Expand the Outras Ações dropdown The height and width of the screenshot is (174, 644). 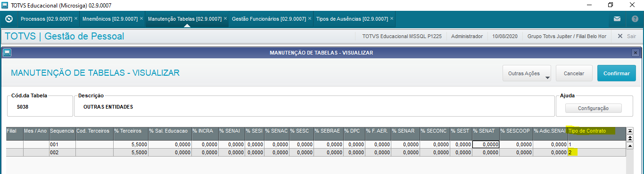527,73
